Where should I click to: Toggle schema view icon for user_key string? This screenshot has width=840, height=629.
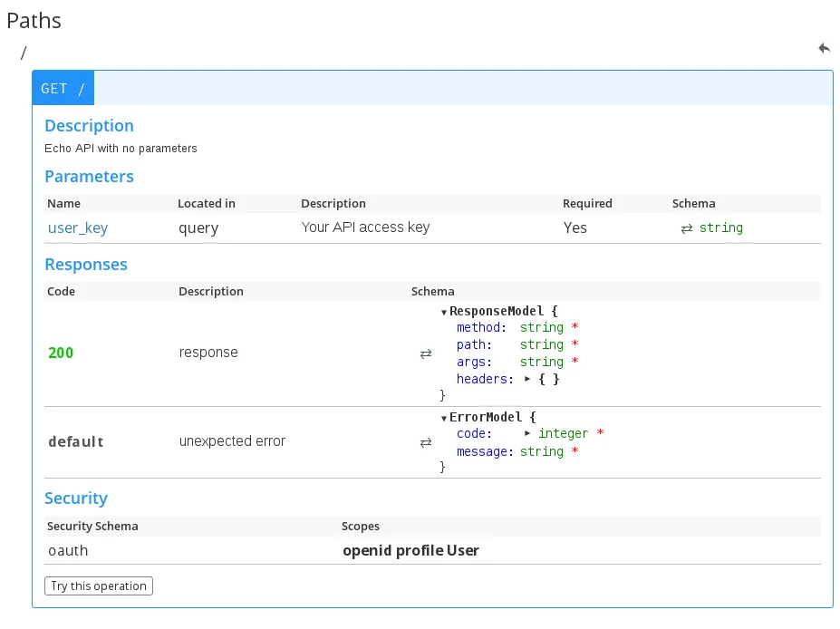pos(686,228)
